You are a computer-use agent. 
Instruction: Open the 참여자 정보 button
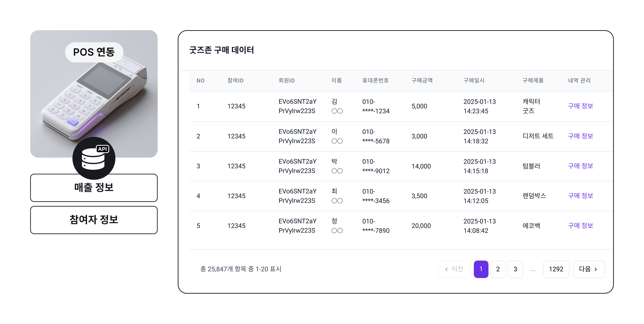click(94, 220)
